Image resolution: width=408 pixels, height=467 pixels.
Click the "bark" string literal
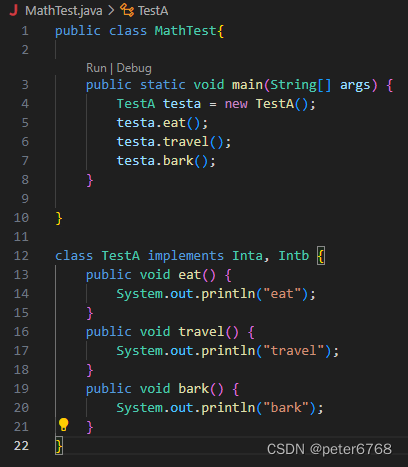286,408
